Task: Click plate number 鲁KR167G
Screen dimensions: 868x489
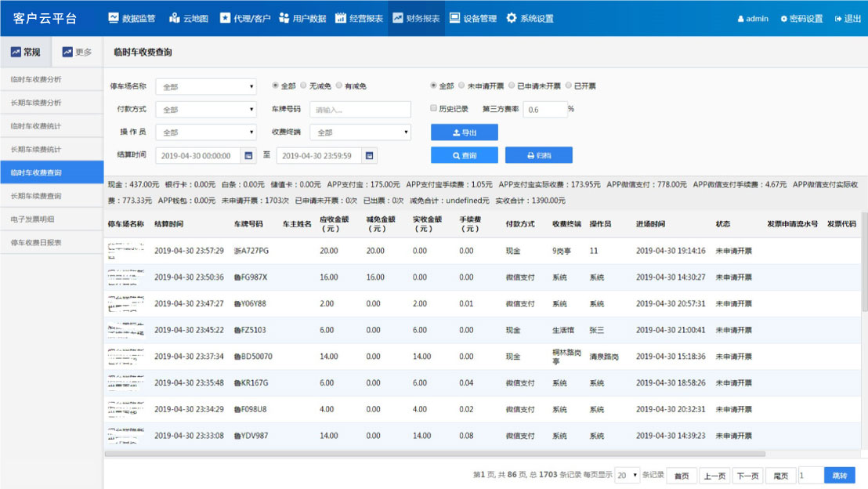Action: [251, 382]
